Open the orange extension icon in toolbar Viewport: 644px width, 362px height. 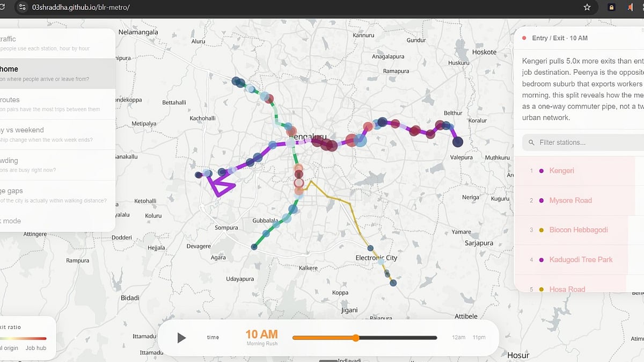(630, 8)
